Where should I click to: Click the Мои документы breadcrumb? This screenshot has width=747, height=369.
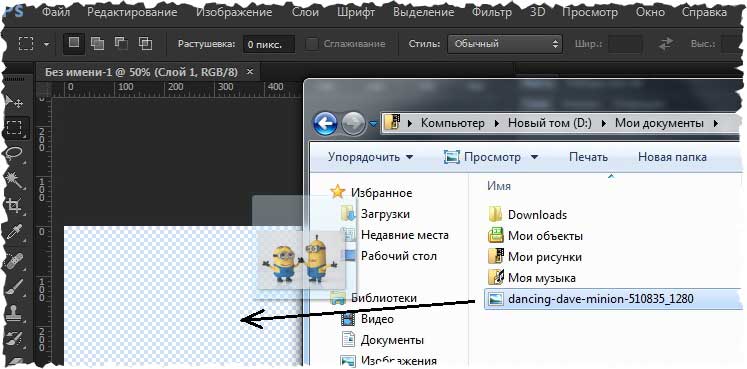point(659,124)
